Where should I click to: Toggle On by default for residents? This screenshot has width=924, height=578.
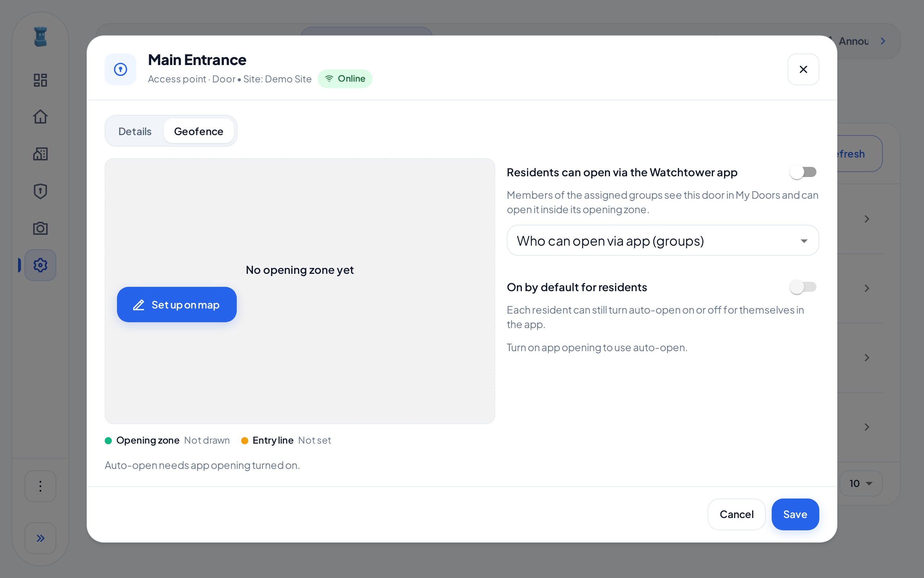point(803,287)
